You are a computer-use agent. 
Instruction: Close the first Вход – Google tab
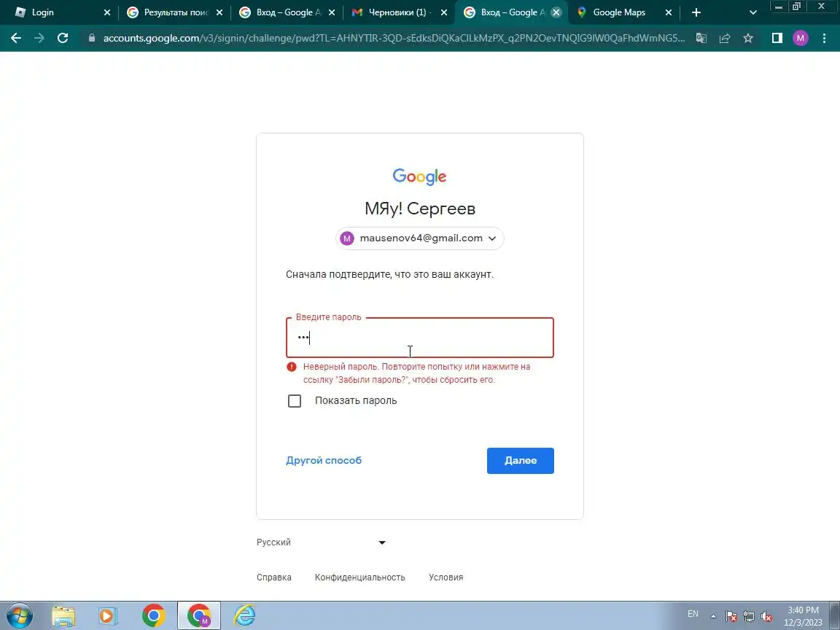coord(332,12)
